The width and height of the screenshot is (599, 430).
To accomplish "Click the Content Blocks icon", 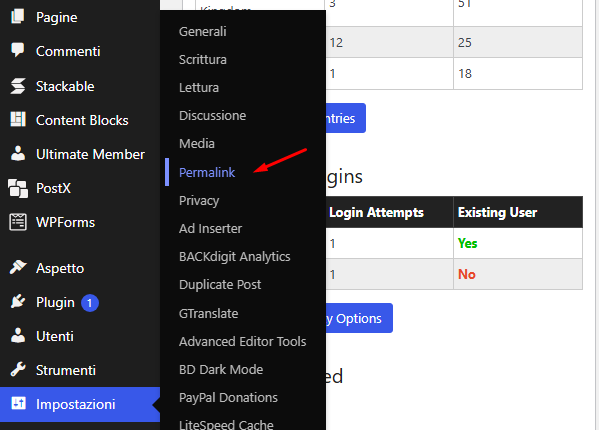I will coord(18,119).
